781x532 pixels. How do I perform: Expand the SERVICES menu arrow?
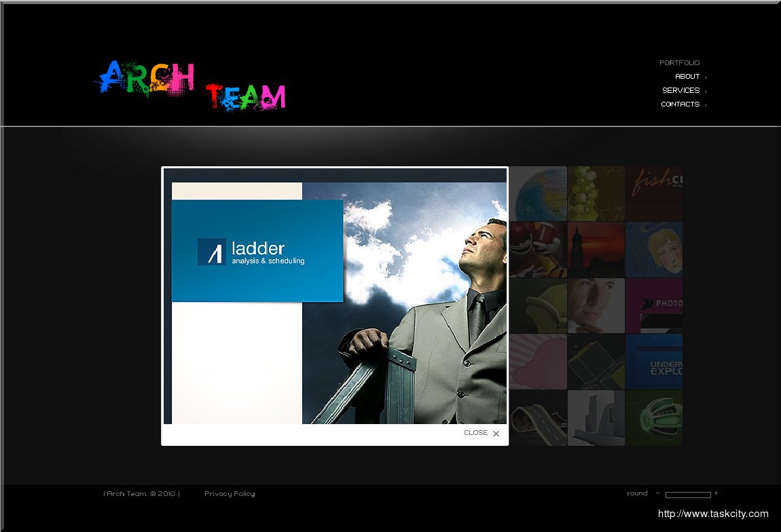pyautogui.click(x=705, y=90)
